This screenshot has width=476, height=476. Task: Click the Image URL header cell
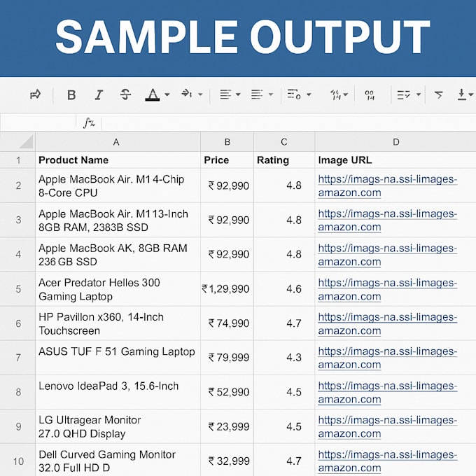click(395, 160)
